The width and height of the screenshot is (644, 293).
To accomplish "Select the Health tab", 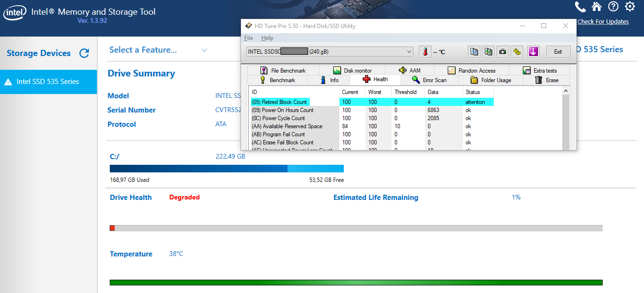I will 375,79.
